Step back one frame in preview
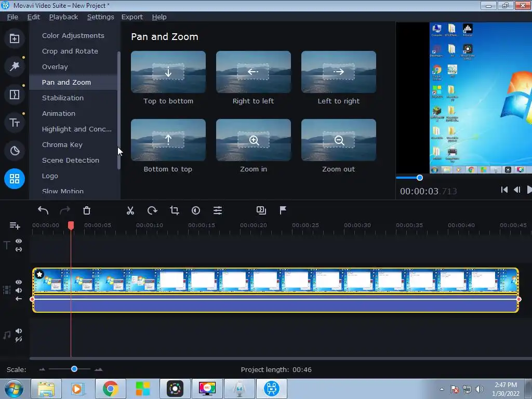The image size is (532, 399). coord(517,190)
